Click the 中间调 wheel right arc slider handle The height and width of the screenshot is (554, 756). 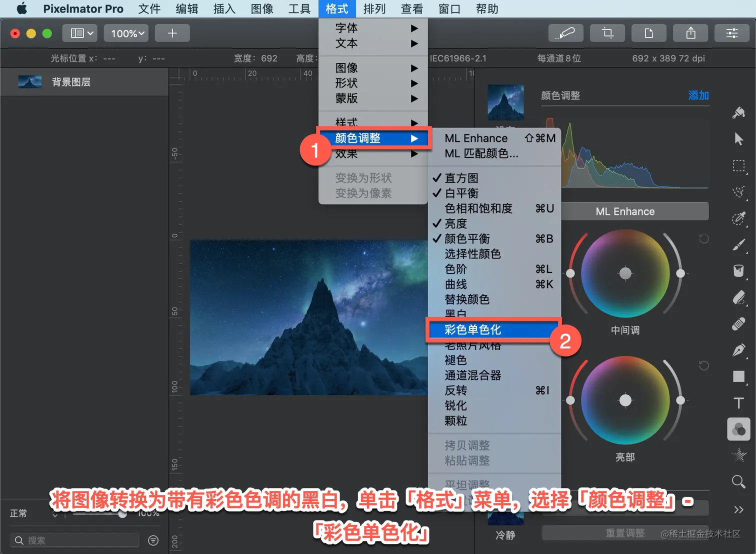[680, 273]
